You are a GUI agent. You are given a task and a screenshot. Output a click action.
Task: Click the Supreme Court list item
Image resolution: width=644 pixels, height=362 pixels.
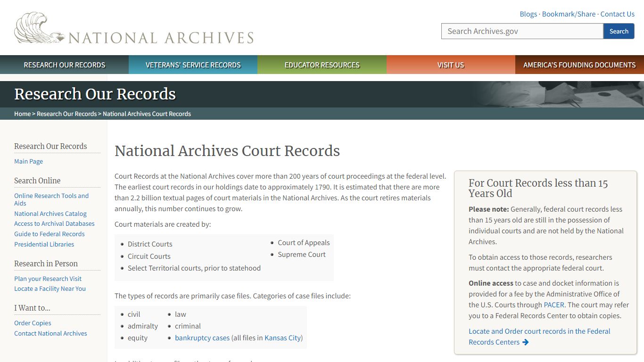click(302, 255)
